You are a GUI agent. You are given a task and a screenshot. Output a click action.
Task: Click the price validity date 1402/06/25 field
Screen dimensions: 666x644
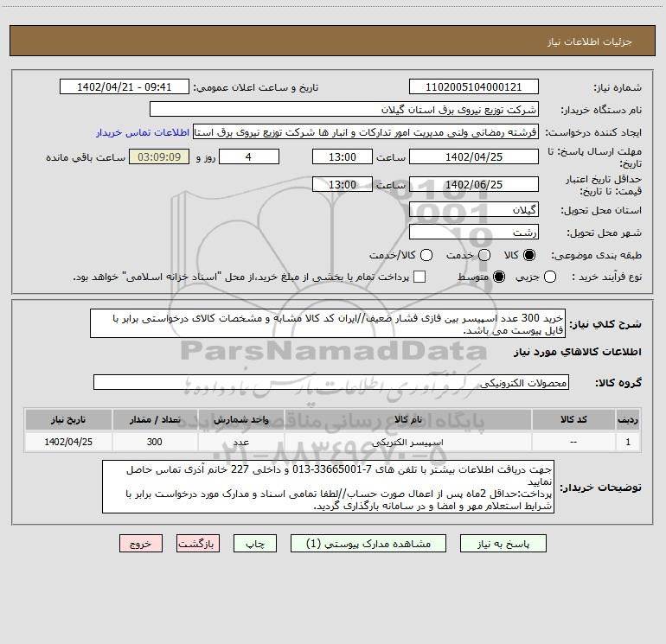point(474,184)
